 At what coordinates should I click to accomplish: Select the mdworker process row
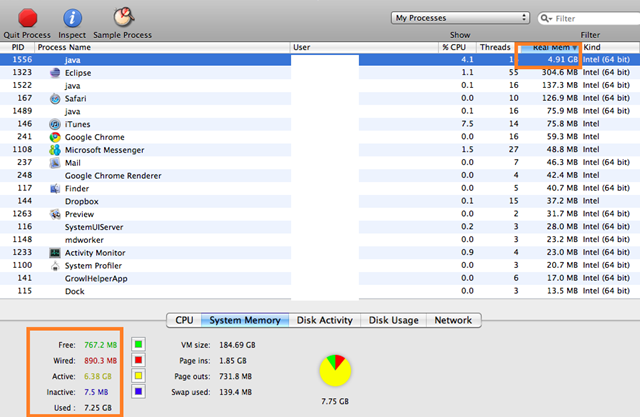click(x=320, y=240)
